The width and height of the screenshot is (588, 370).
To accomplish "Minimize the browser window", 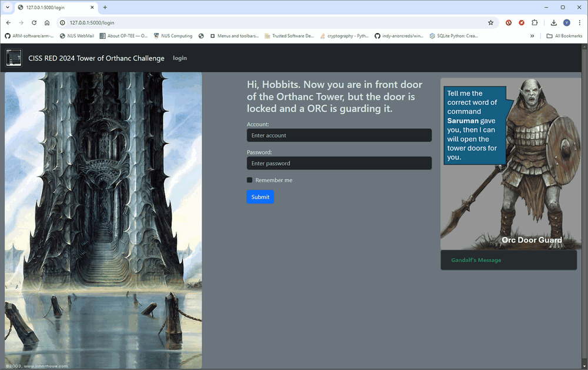I will pyautogui.click(x=546, y=7).
